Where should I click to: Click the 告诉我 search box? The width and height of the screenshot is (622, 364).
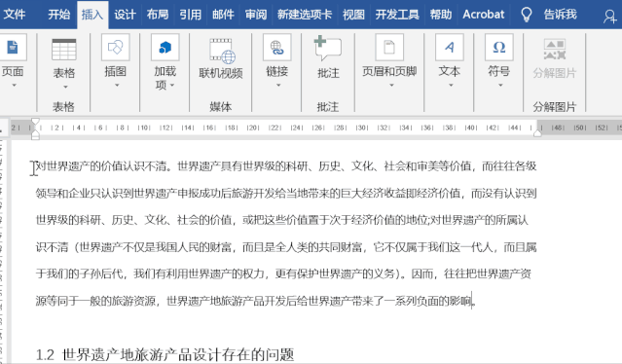pos(560,15)
